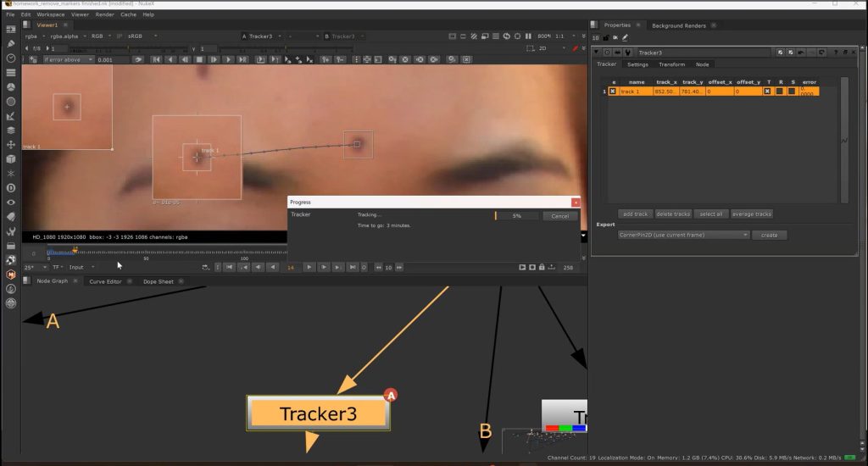
Task: Cancel the tracking progress
Action: (x=559, y=216)
